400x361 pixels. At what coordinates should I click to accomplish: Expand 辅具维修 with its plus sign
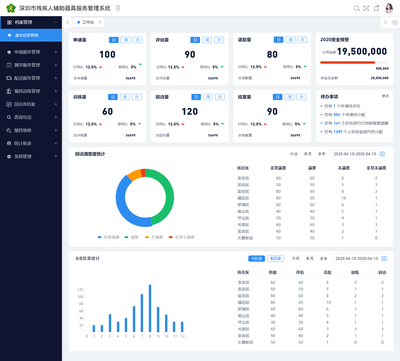pos(56,130)
